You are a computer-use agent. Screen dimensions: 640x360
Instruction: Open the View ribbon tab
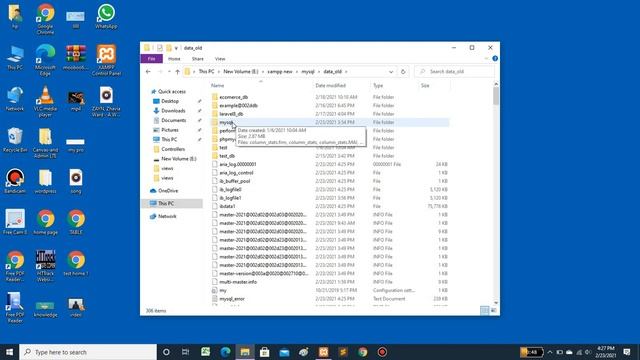220,59
